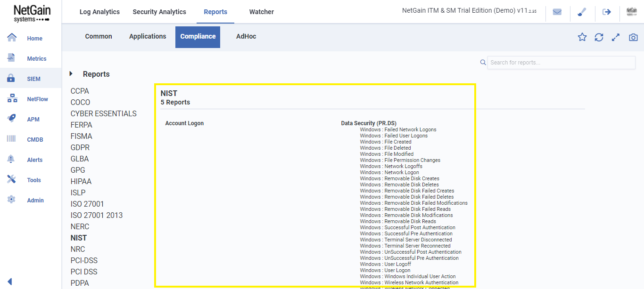Open Windows : Failed Network Logons report
Screen dimensions: 644x289
[398, 129]
